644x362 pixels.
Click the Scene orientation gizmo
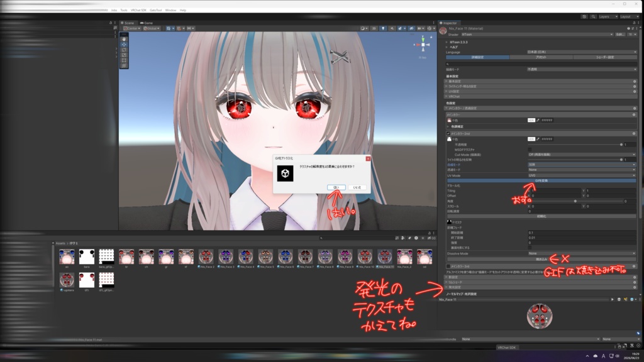tap(423, 45)
